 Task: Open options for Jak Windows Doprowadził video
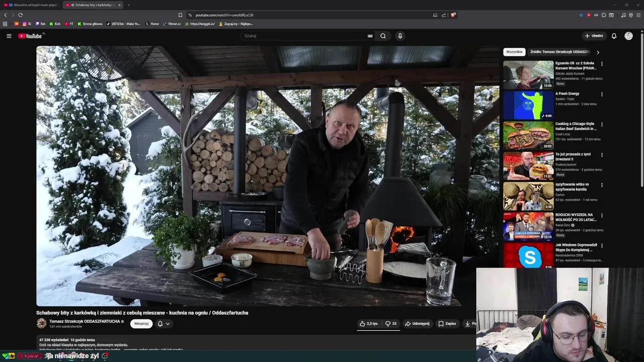(x=602, y=245)
